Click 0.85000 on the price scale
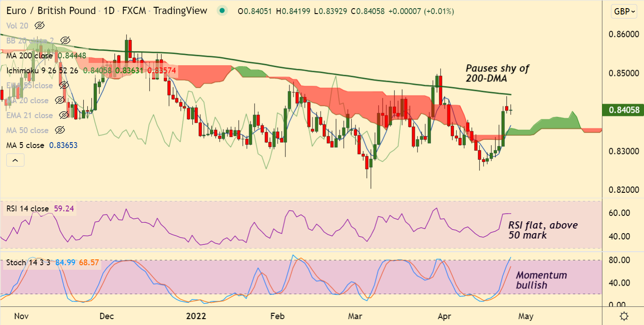644x325 pixels. tap(623, 73)
